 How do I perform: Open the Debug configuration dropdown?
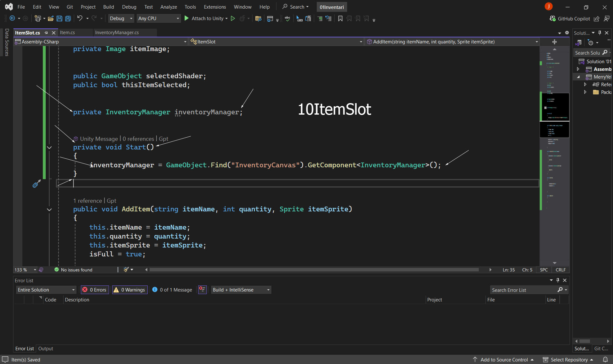tap(121, 19)
